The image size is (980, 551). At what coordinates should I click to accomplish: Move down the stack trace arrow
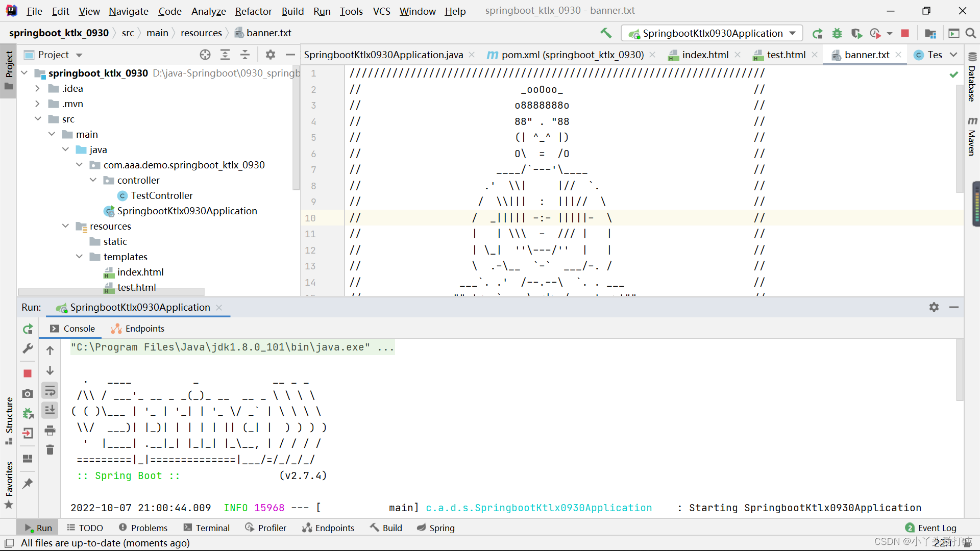point(50,370)
